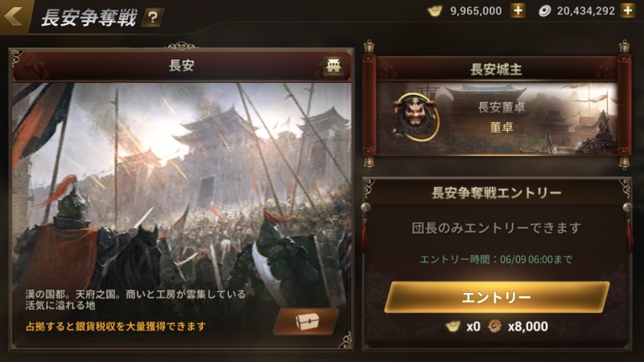Click the 占拠すると銀貨税収 orange notice text
This screenshot has width=644, height=362.
tap(116, 327)
